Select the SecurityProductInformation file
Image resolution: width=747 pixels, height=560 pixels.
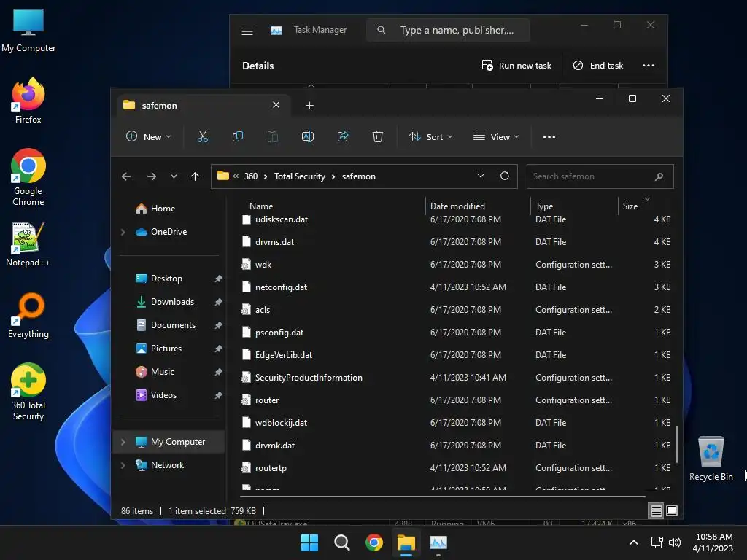pyautogui.click(x=309, y=378)
